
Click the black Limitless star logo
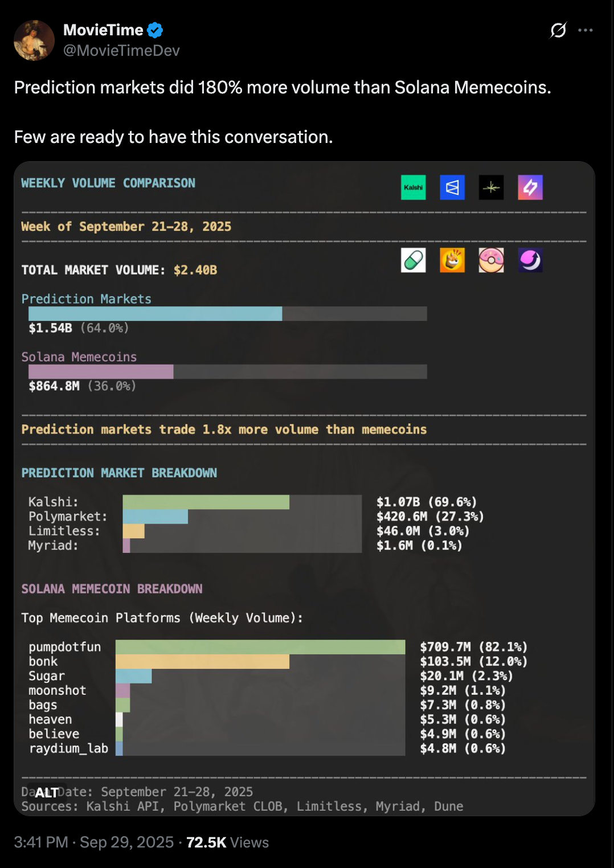(x=491, y=187)
